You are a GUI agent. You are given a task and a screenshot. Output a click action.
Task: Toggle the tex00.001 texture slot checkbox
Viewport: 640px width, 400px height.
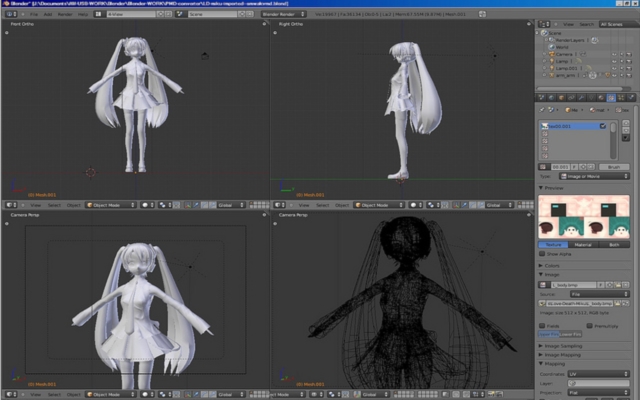coord(603,126)
